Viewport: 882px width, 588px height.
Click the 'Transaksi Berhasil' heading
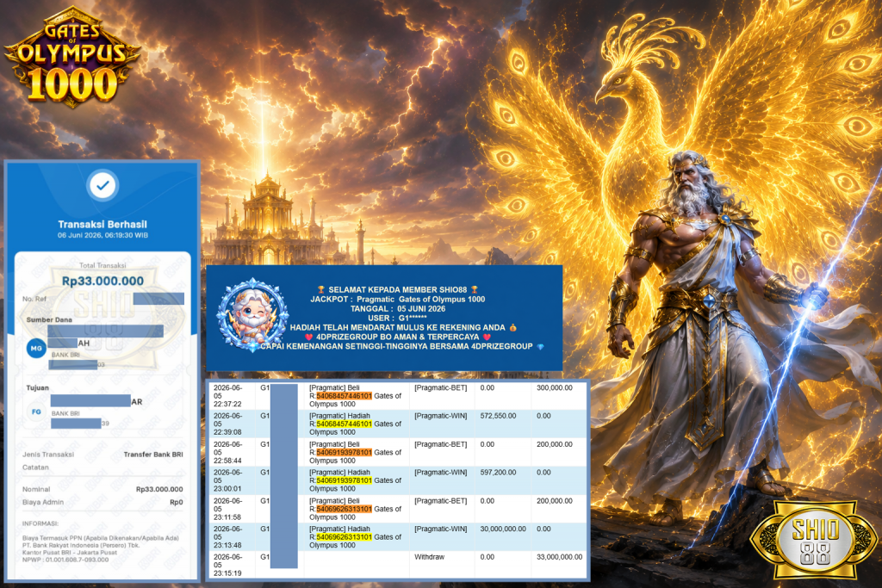click(102, 225)
